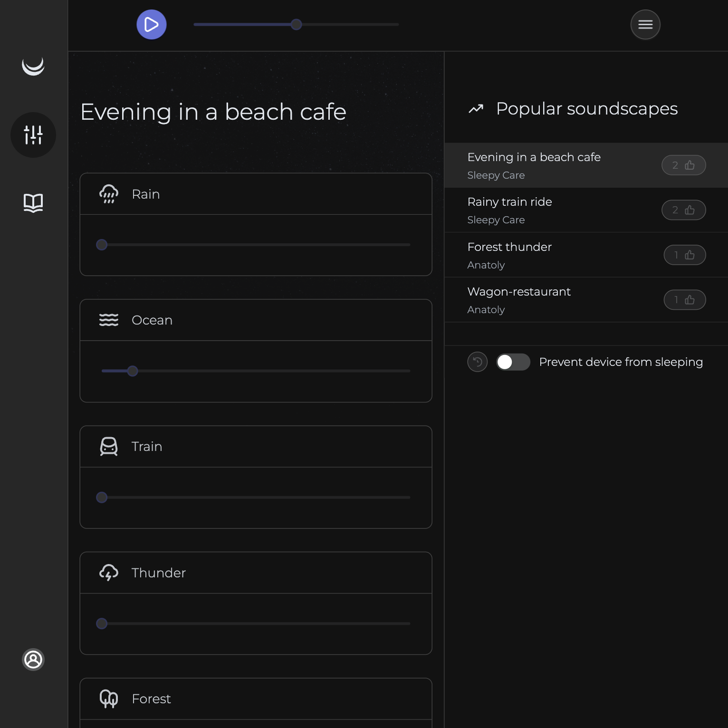Enable Prevent device from sleeping
The height and width of the screenshot is (728, 728).
coord(513,362)
